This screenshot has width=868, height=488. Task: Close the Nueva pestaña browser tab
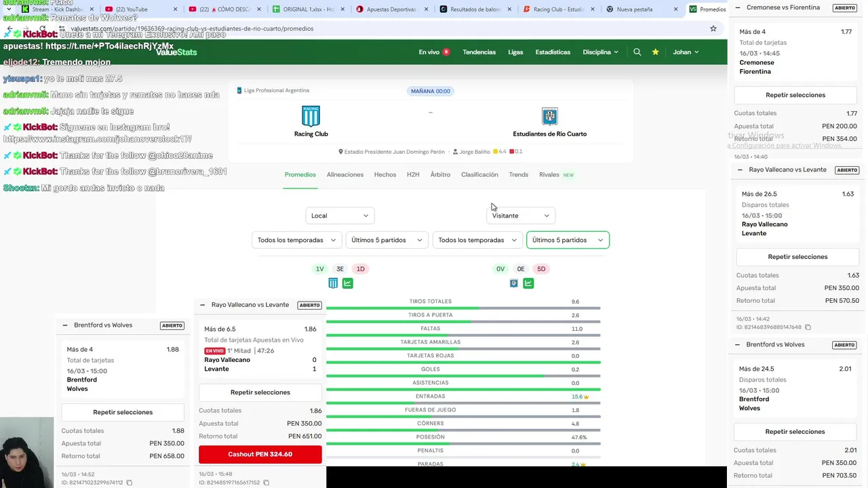(x=676, y=9)
